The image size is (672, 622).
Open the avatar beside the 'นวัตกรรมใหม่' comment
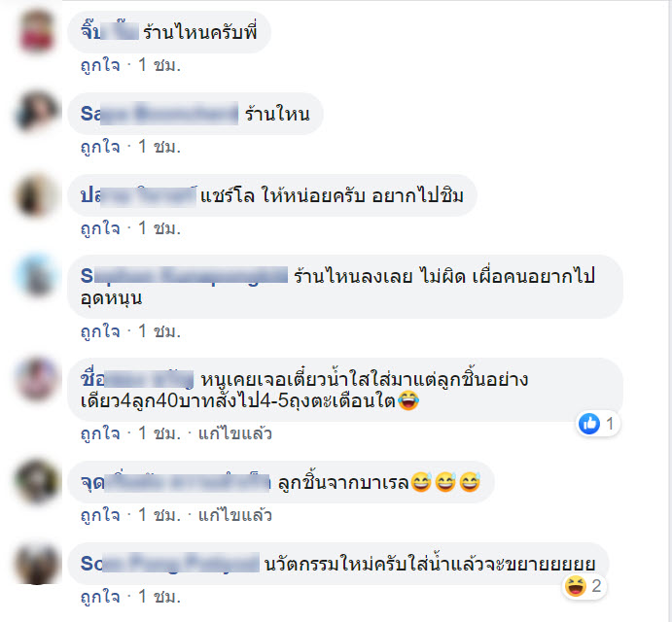[36, 563]
